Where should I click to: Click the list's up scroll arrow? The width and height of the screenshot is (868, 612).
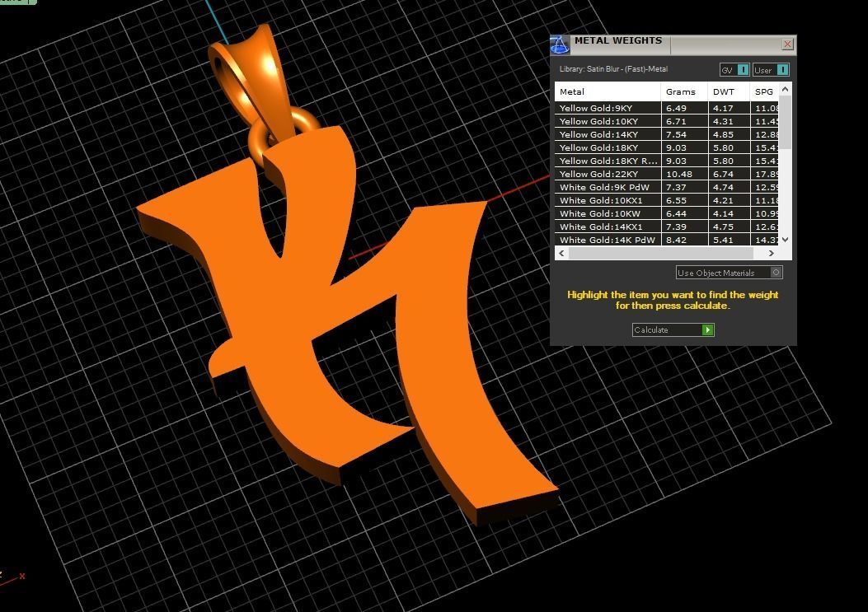(785, 89)
